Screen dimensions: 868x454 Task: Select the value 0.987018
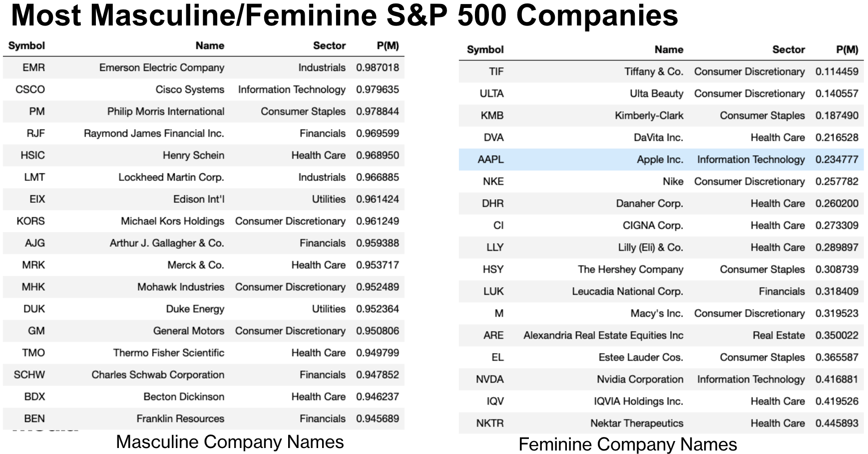pyautogui.click(x=378, y=68)
